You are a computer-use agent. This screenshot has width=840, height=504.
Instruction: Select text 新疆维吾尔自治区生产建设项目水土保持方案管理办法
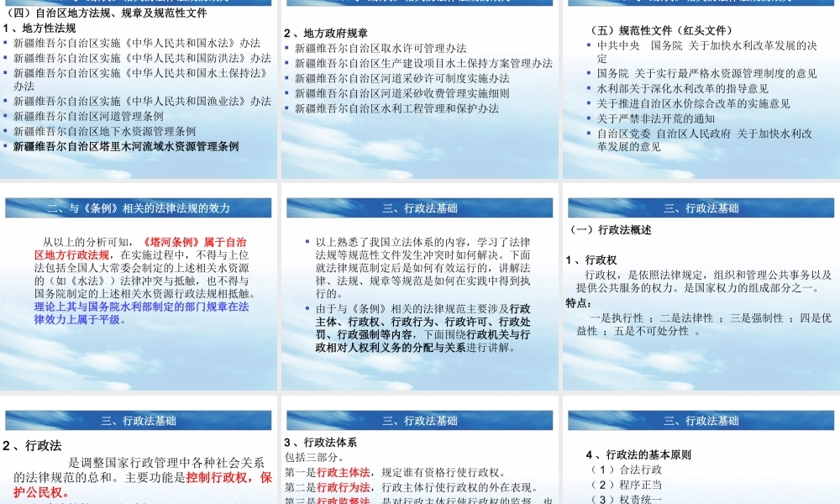tap(423, 63)
